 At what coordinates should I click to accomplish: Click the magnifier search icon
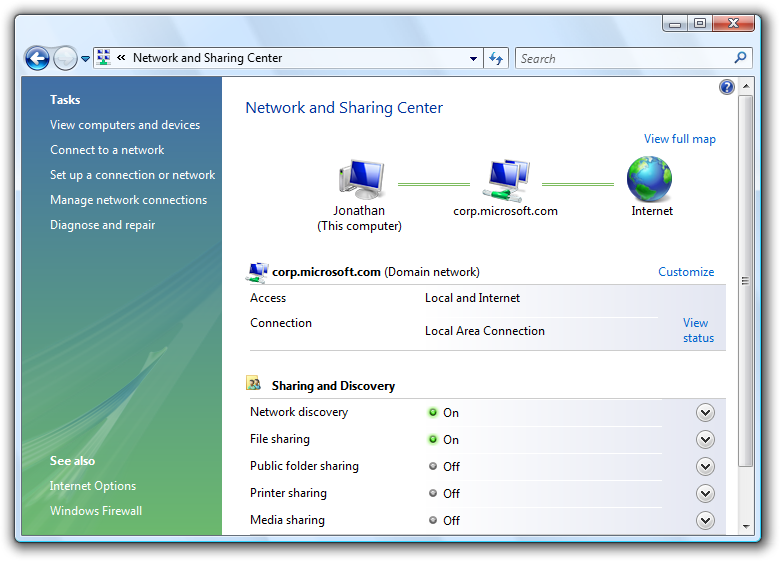[x=741, y=58]
